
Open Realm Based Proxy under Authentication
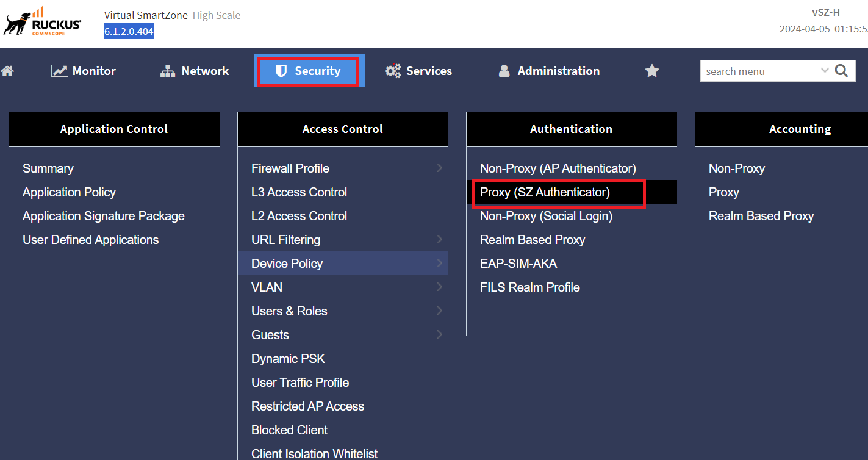[533, 240]
